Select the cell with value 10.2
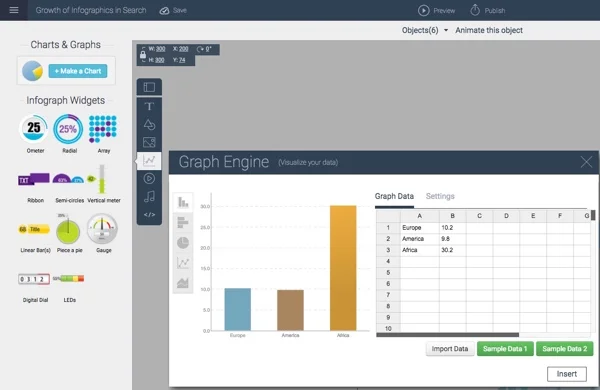The image size is (600, 390). [x=453, y=228]
